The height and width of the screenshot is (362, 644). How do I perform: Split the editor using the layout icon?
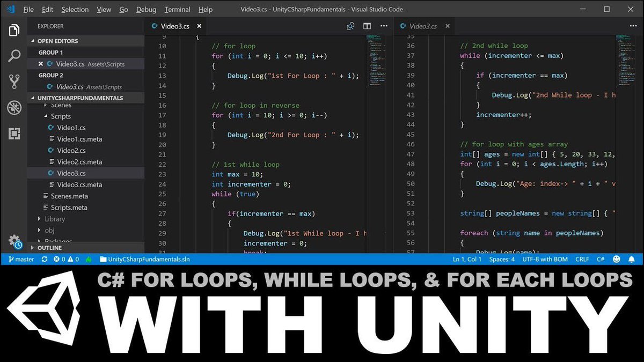pyautogui.click(x=367, y=25)
